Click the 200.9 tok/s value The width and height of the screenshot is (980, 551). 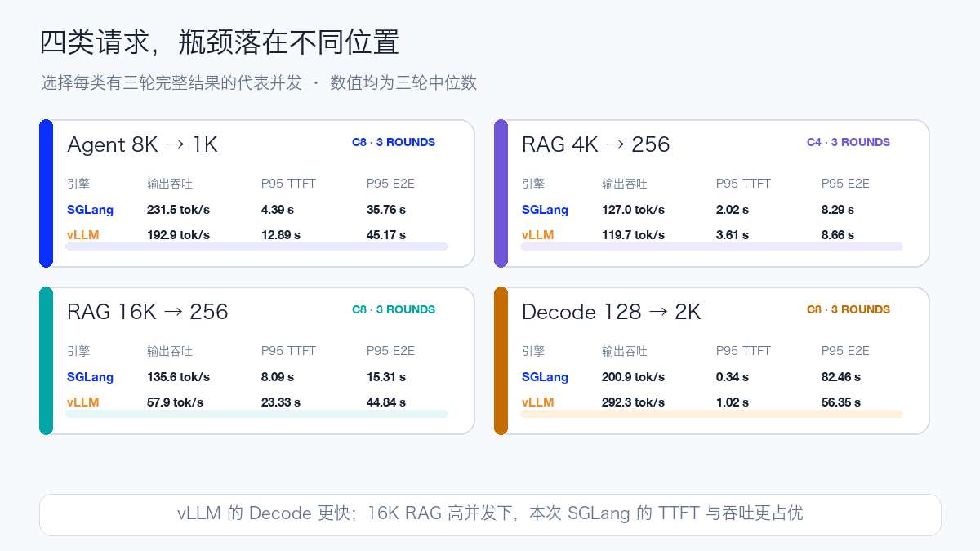[633, 377]
